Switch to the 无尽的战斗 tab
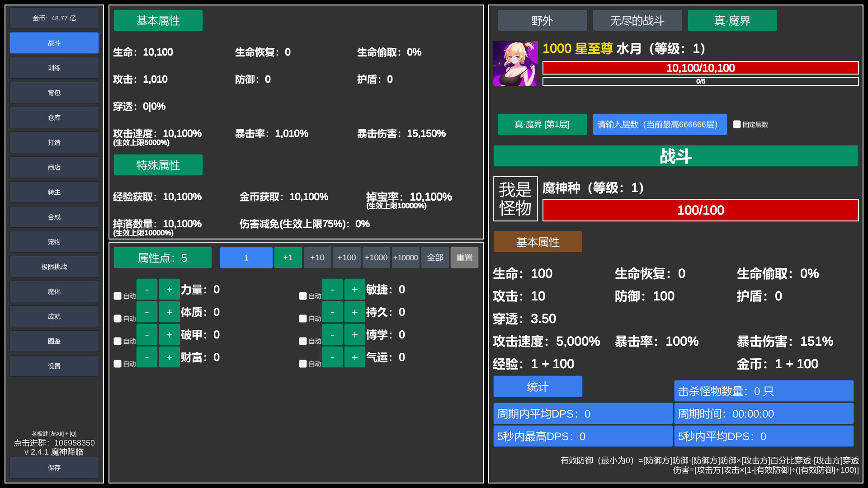 tap(637, 20)
